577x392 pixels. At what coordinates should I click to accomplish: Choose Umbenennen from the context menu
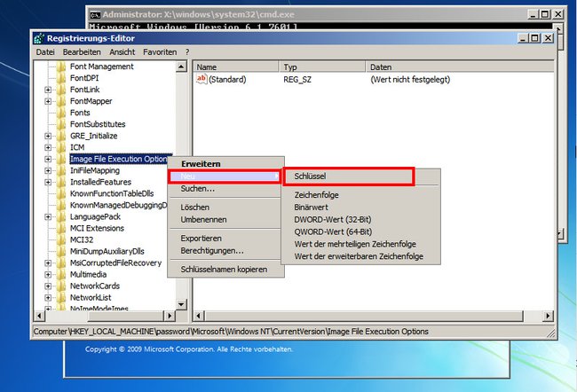pyautogui.click(x=225, y=220)
